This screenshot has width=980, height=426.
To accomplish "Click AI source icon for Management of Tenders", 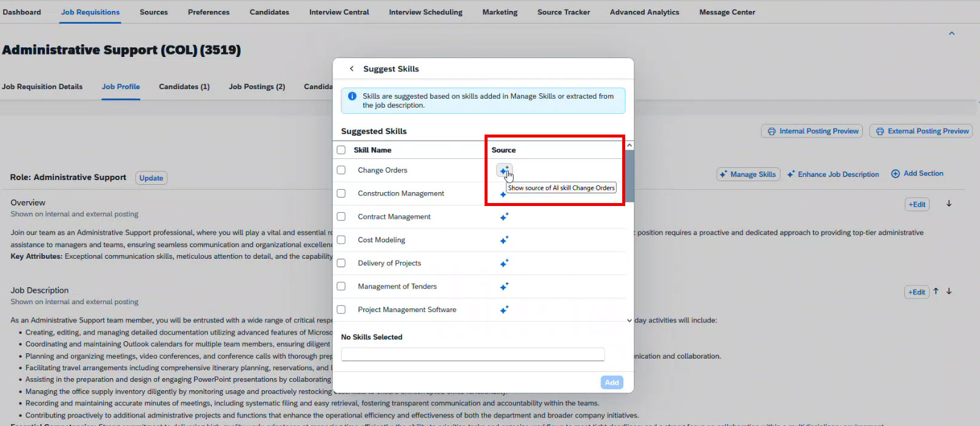I will (504, 287).
